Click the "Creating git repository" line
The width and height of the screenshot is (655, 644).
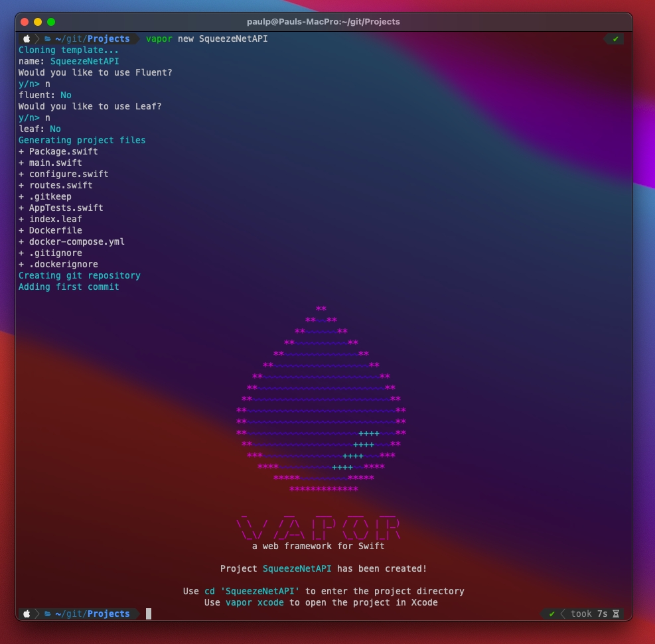click(x=80, y=275)
